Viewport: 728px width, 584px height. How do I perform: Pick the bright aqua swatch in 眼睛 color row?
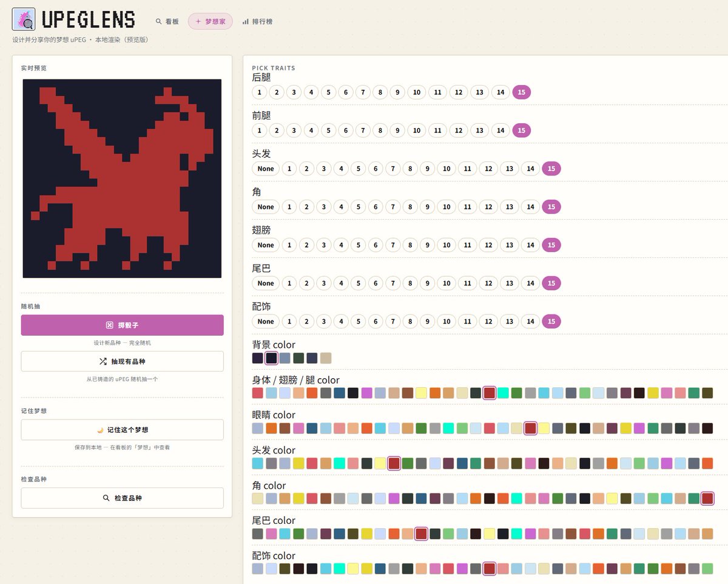pyautogui.click(x=448, y=428)
